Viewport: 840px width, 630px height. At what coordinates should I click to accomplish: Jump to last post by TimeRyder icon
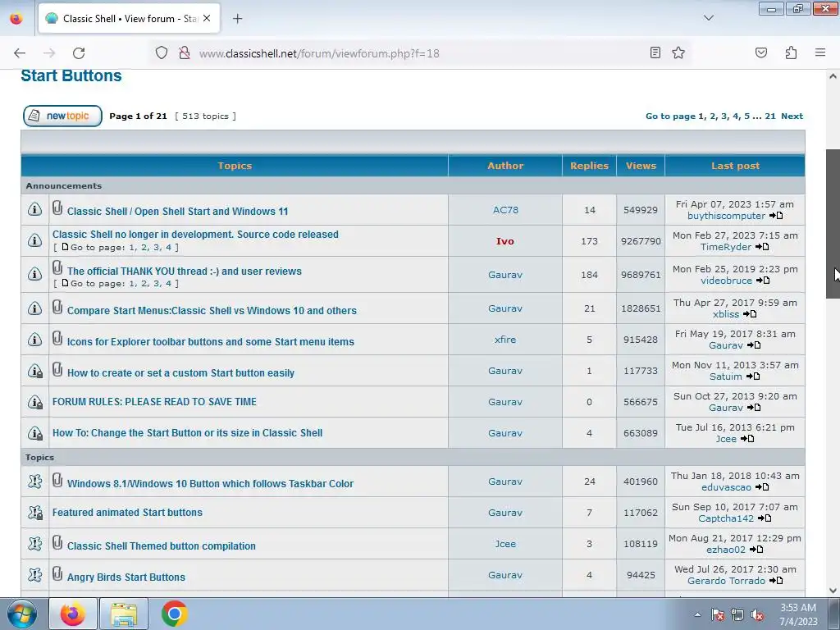click(x=762, y=246)
